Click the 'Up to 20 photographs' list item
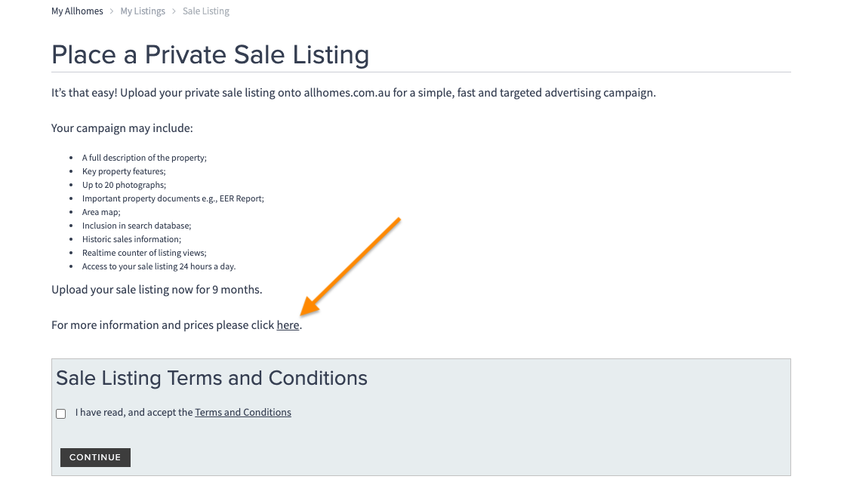 (124, 185)
